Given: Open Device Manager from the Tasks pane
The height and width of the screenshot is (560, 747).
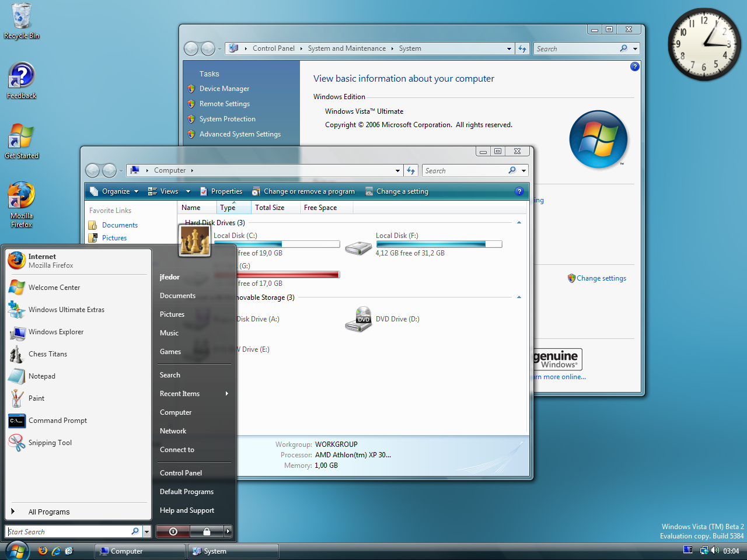Looking at the screenshot, I should [x=224, y=89].
